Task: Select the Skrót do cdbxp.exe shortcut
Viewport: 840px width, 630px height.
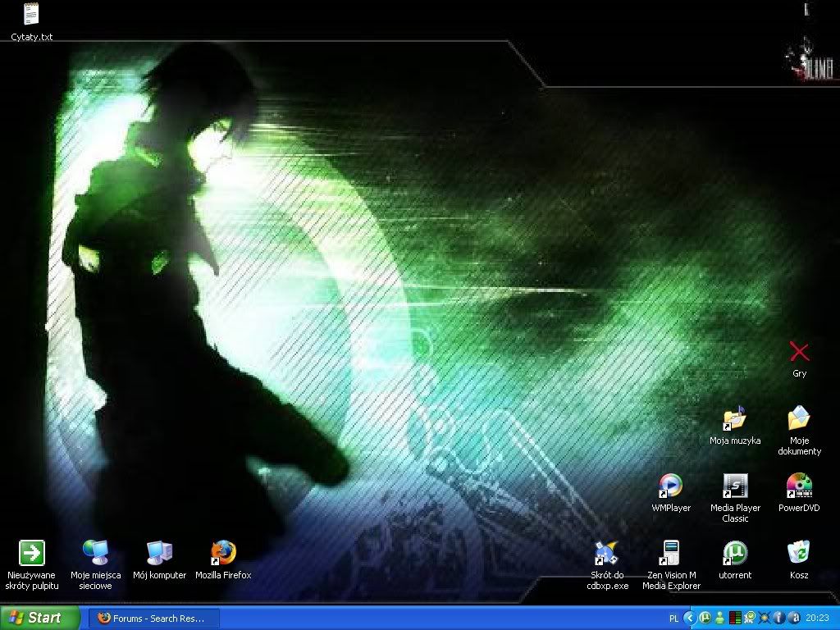Action: tap(607, 553)
